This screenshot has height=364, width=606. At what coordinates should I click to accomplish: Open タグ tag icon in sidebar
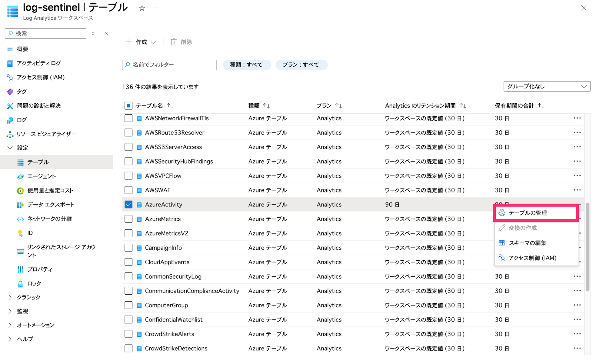click(10, 92)
